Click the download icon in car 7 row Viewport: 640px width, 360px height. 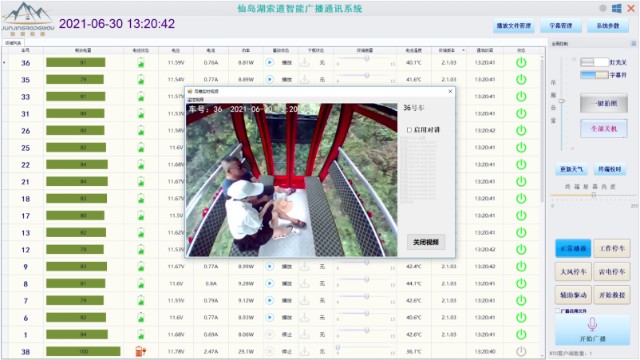304,300
